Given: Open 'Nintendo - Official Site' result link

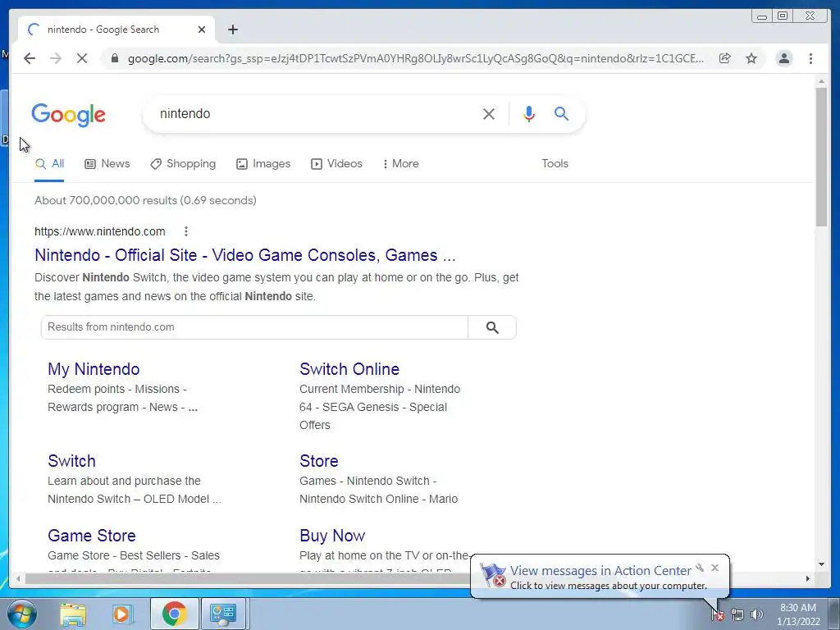Looking at the screenshot, I should coord(244,255).
